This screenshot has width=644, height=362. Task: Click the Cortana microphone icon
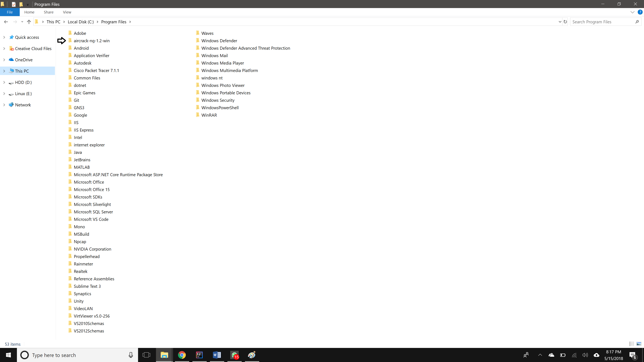pos(130,355)
